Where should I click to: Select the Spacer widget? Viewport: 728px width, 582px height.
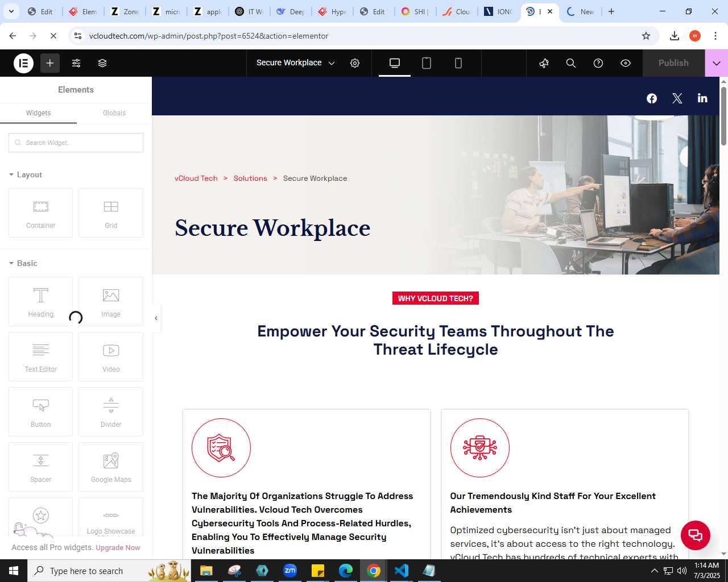click(41, 467)
